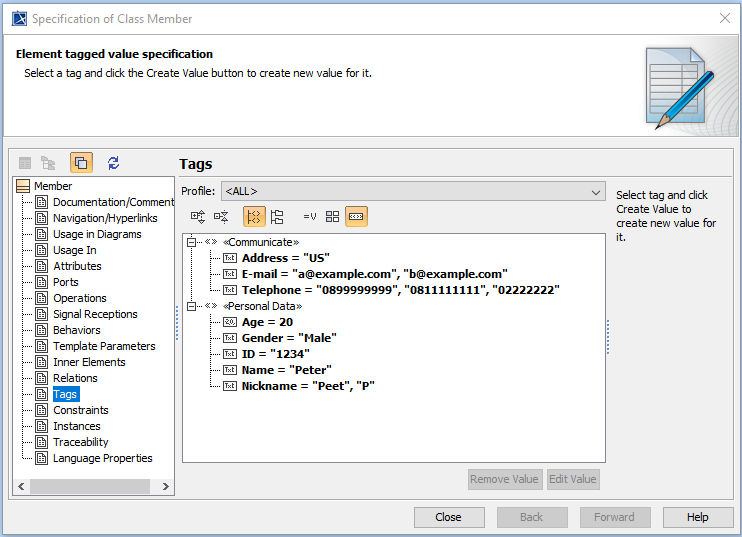The image size is (742, 537).
Task: Click the Txt icon beside the ID tag
Action: pos(230,354)
